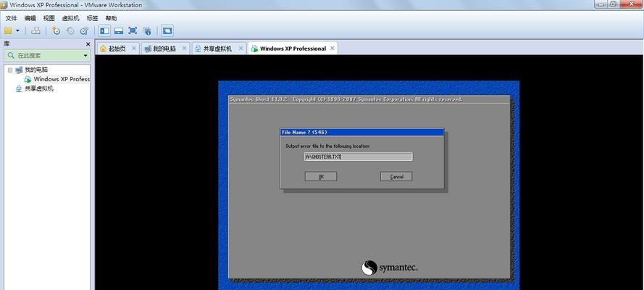The image size is (644, 290).
Task: Click the console view toolbar icon
Action: click(167, 30)
